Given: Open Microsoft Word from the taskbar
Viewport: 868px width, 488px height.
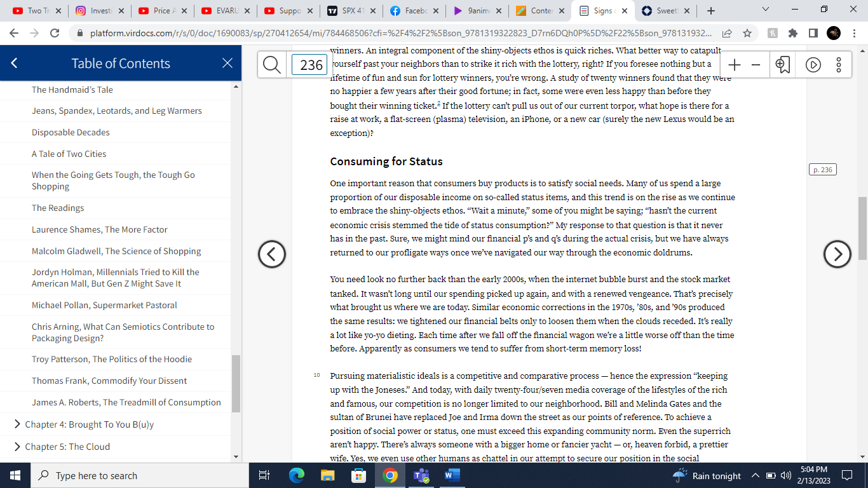Looking at the screenshot, I should [452, 475].
